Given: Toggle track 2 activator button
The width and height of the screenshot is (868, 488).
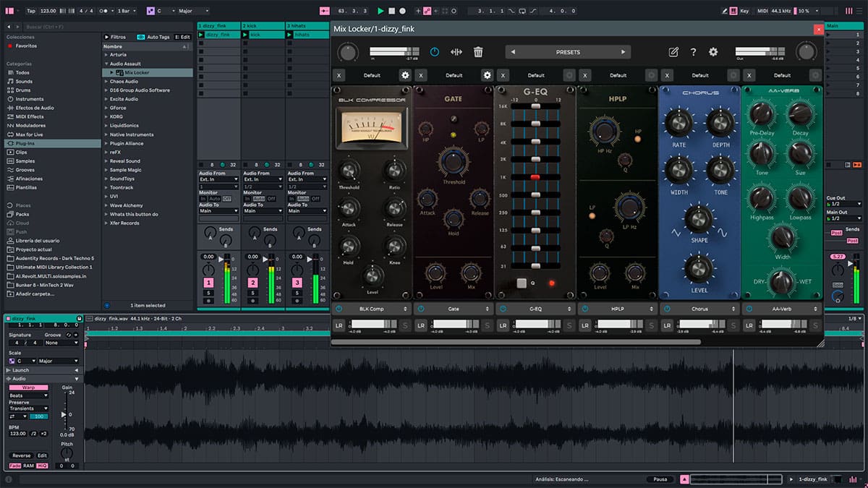Looking at the screenshot, I should pyautogui.click(x=253, y=282).
